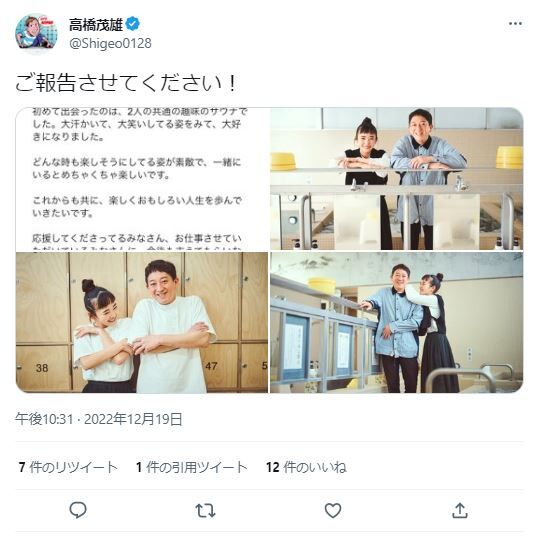Open the 高橋茂雄 display name link

(x=96, y=24)
